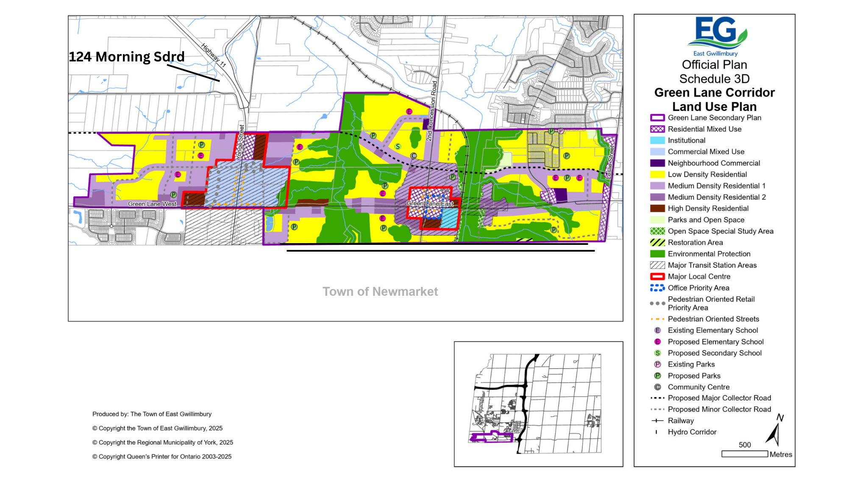Screen dimensions: 868x488
Task: Click the Hydro Corridor legend symbol
Action: point(657,432)
